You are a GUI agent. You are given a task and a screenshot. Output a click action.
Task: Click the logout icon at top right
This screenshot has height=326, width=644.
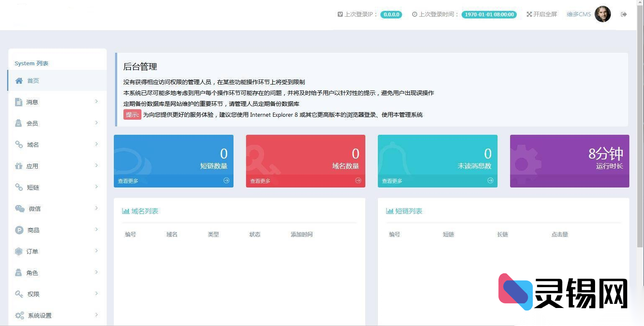point(623,14)
